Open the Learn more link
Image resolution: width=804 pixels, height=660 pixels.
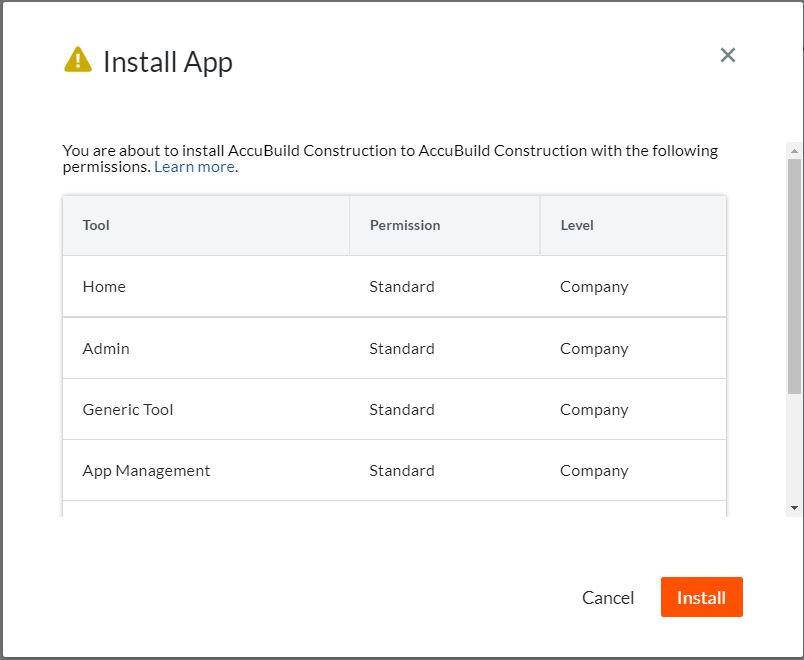pos(194,167)
